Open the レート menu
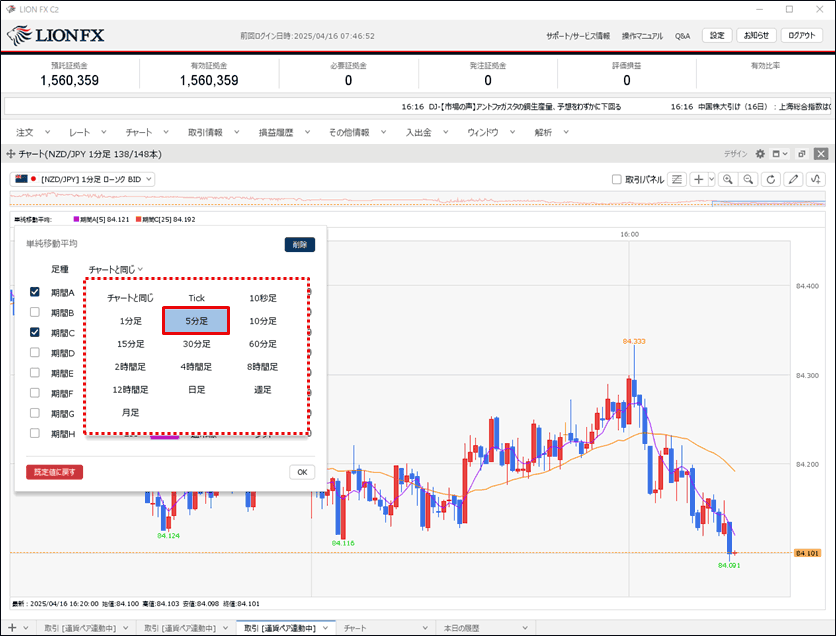This screenshot has width=836, height=636. click(x=87, y=132)
